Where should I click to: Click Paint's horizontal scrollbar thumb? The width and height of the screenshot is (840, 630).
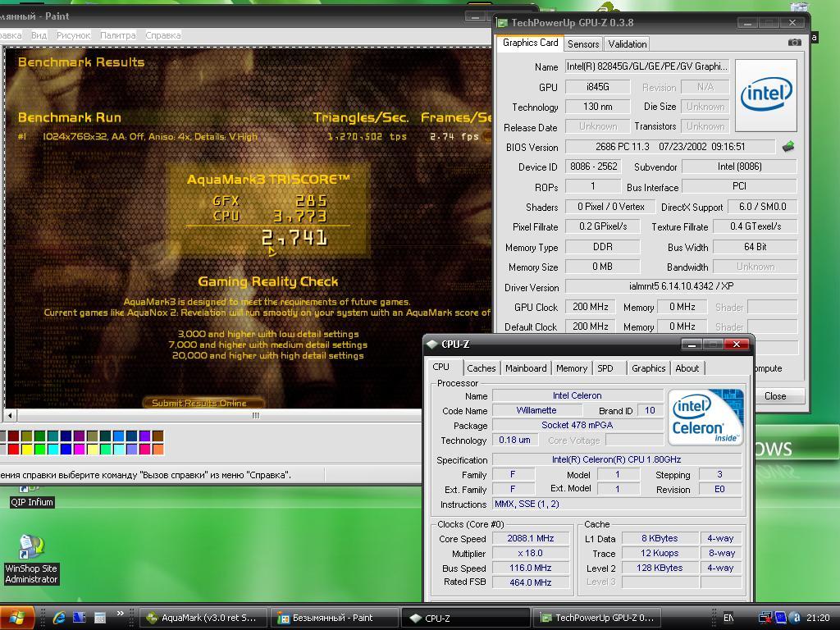click(x=256, y=415)
